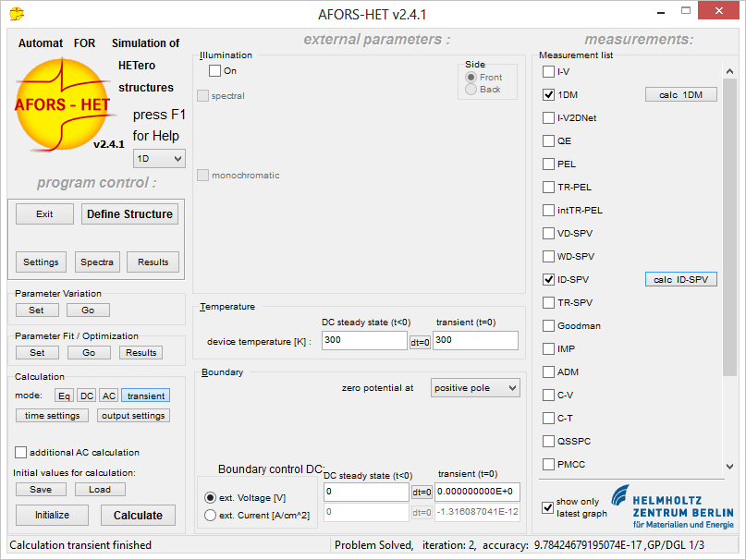Open program control Results
This screenshot has height=560, width=746.
click(153, 262)
